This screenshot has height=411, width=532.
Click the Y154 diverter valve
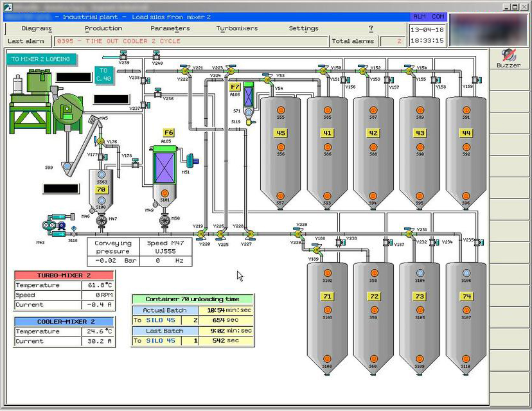409,71
